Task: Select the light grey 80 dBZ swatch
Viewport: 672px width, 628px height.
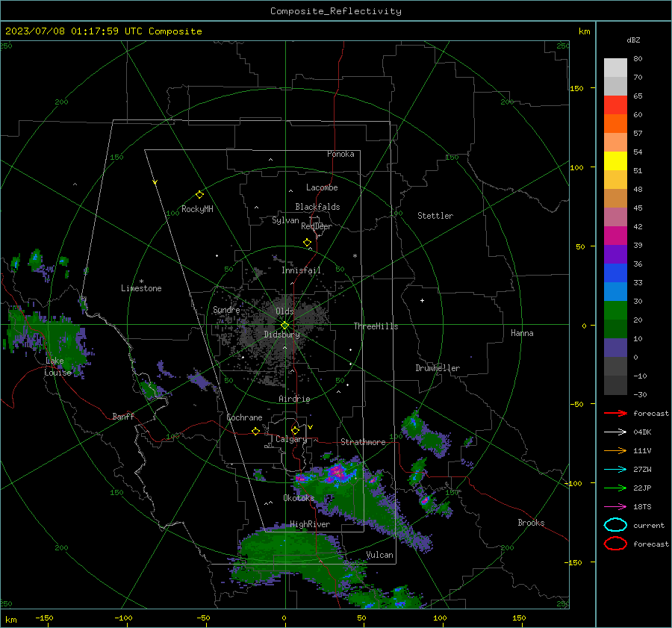Action: pyautogui.click(x=615, y=67)
